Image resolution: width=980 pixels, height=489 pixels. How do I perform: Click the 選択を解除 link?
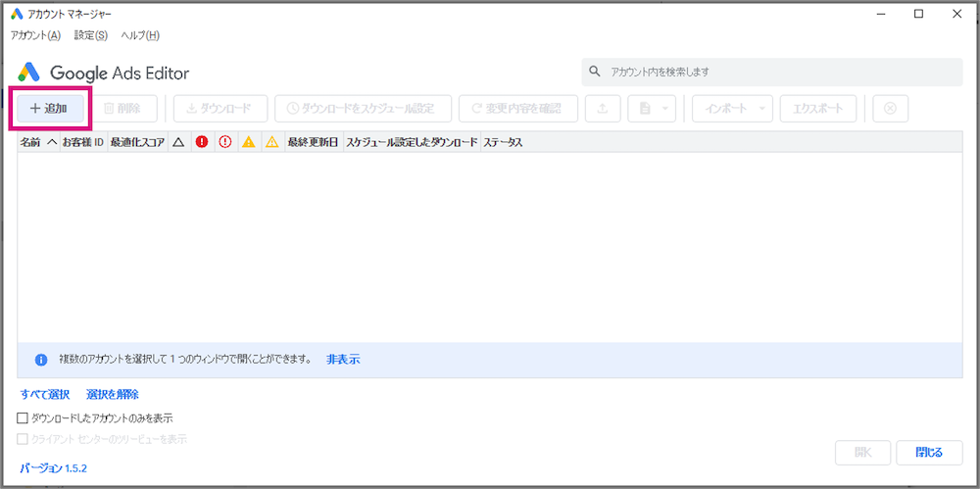[113, 395]
